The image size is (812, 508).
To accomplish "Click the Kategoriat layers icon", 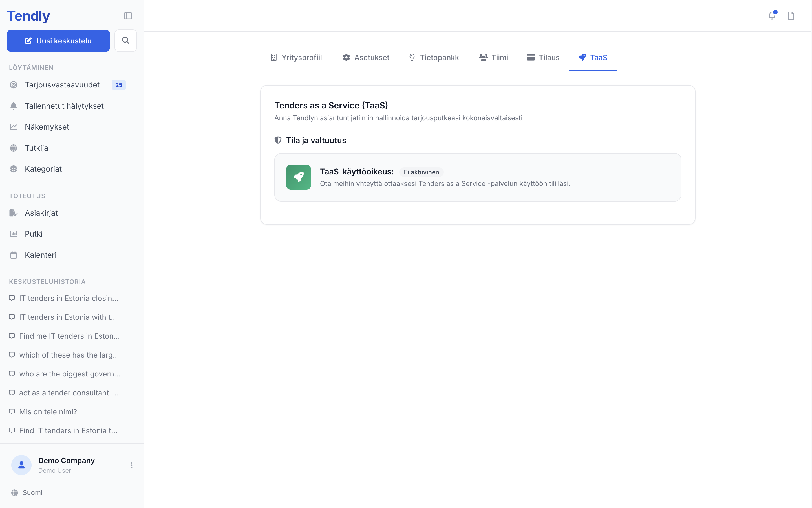I will 14,169.
